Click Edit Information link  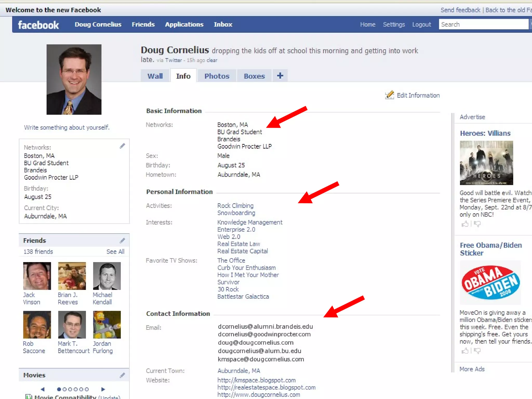coord(418,95)
